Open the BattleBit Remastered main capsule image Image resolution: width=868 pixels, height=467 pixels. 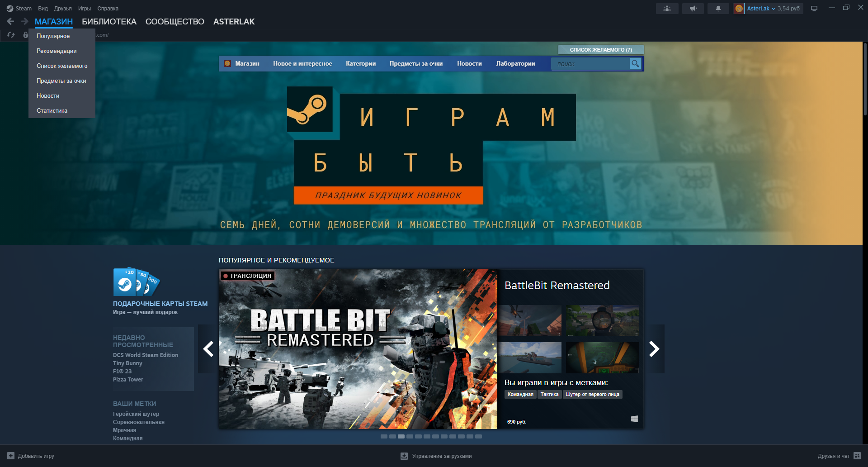[358, 349]
